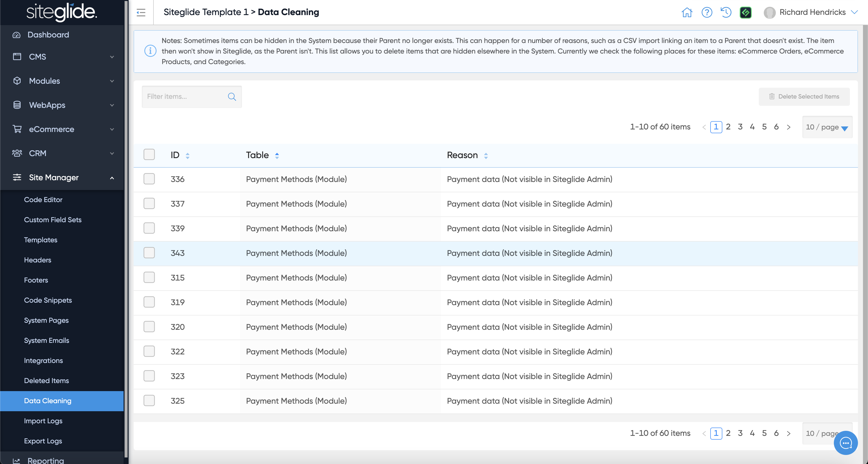Sort table by ID column arrows
This screenshot has width=868, height=464.
pyautogui.click(x=188, y=155)
